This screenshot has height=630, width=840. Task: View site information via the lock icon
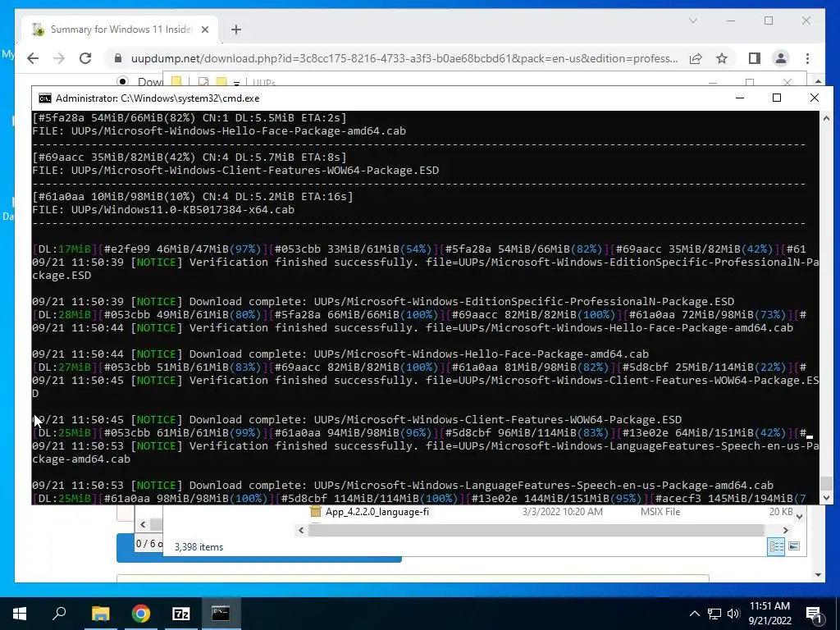pos(118,58)
